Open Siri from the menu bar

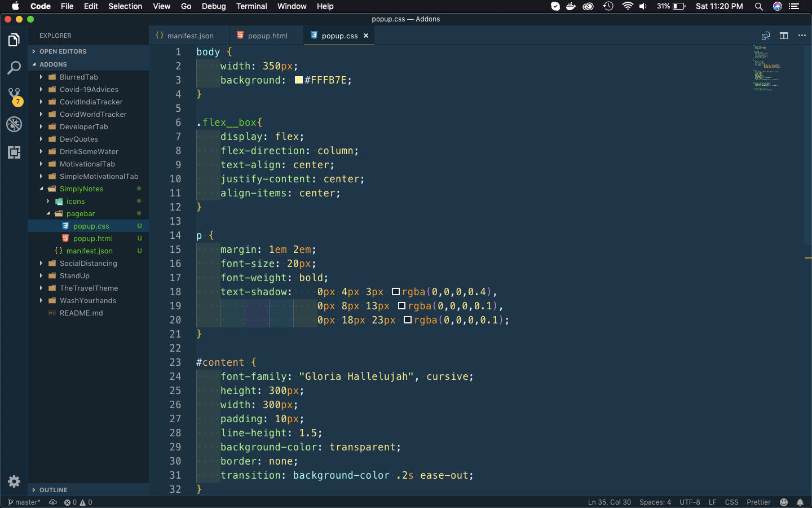pos(778,6)
